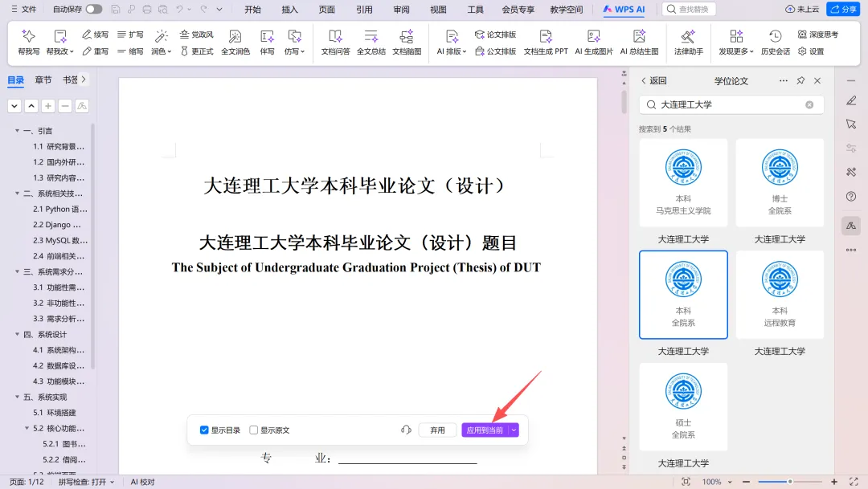Click the zoom out minus button
The image size is (868, 489).
click(x=746, y=482)
